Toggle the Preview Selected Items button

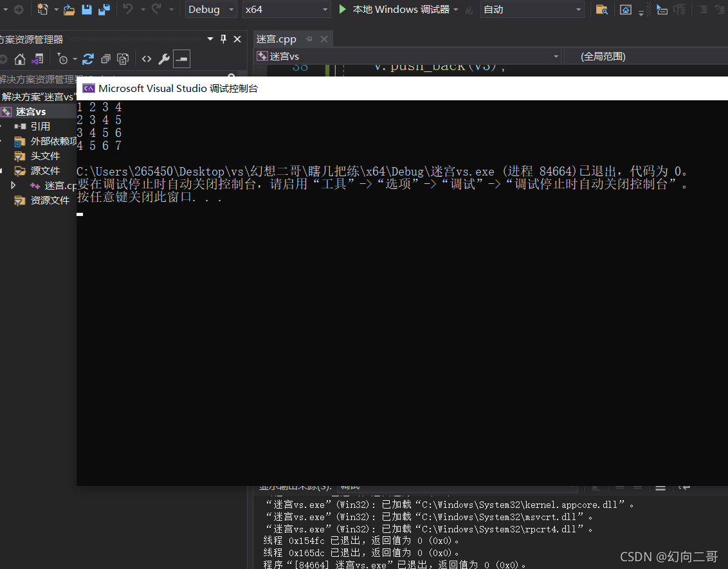181,59
